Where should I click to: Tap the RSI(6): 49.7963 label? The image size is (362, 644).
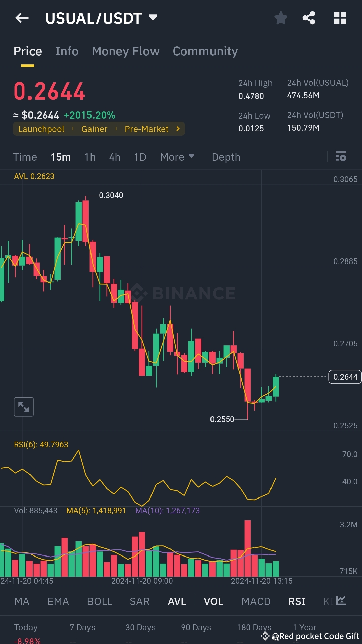pos(41,444)
